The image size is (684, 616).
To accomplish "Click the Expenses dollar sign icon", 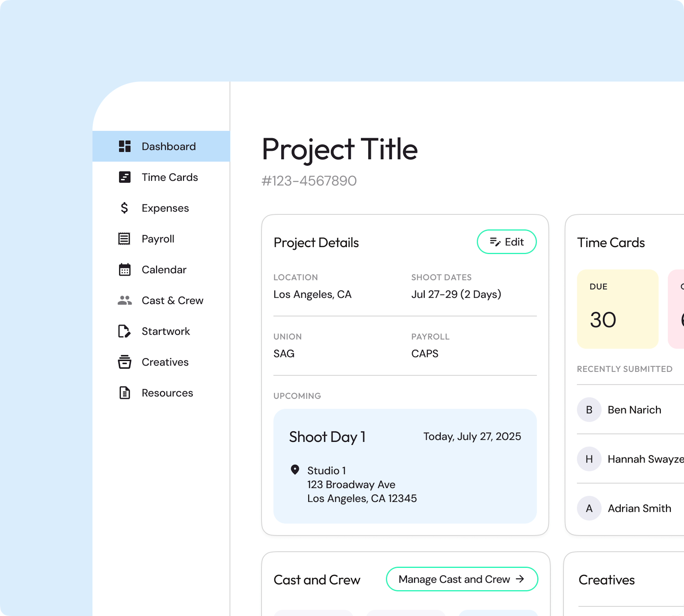I will coord(125,208).
